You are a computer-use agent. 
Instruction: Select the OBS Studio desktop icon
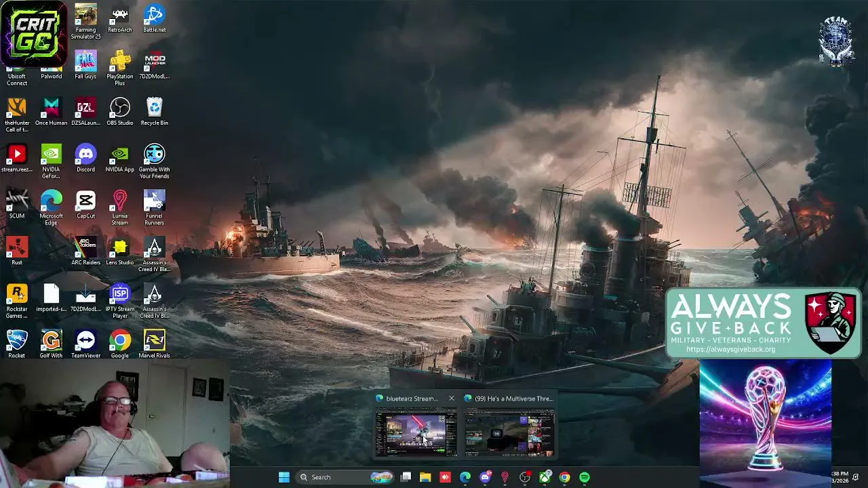pos(120,112)
